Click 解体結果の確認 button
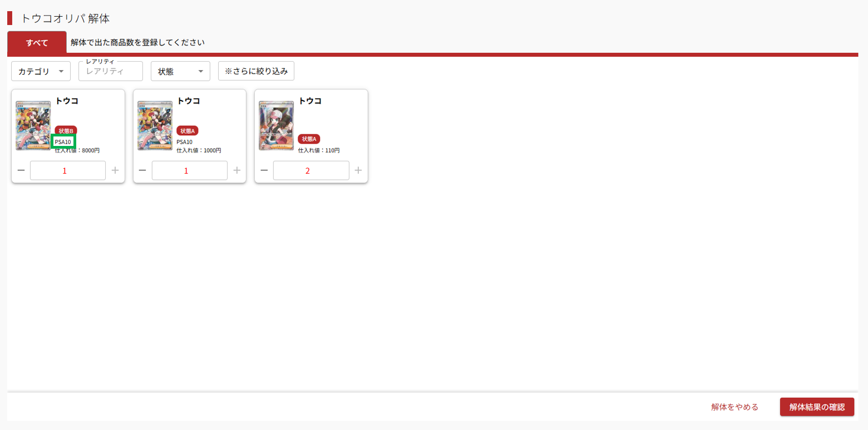The image size is (868, 430). tap(817, 407)
